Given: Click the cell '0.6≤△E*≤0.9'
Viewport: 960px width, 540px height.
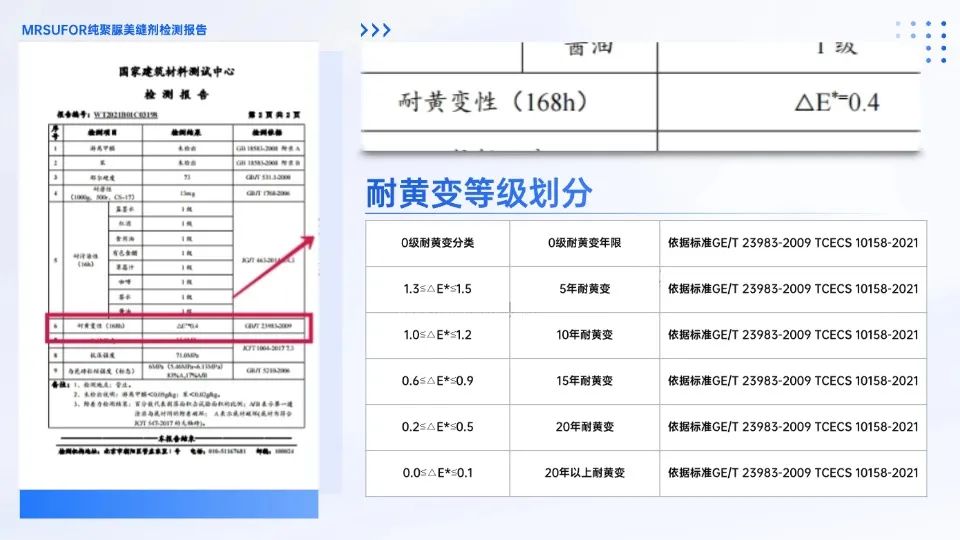Looking at the screenshot, I should pyautogui.click(x=438, y=381).
